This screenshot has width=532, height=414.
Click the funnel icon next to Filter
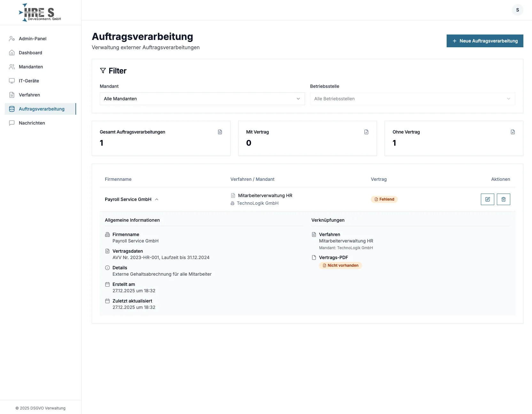(x=103, y=71)
